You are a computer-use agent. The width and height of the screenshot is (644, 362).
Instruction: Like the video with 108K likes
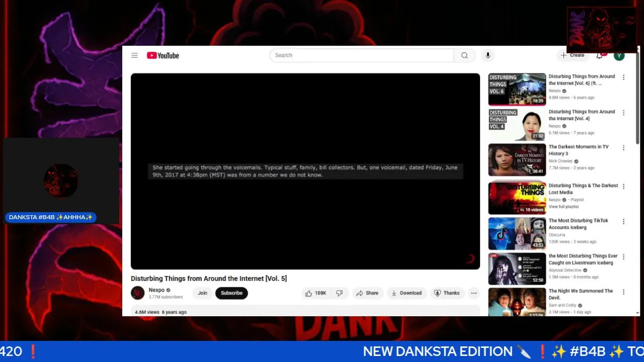[315, 293]
